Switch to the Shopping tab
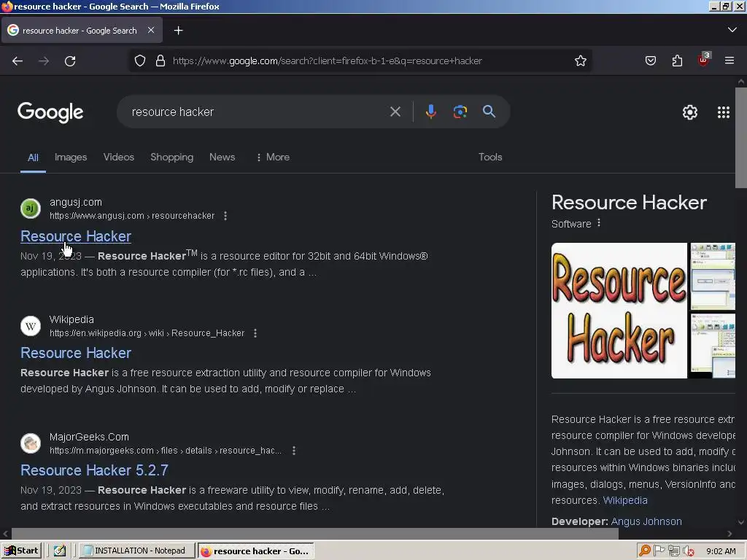 point(172,157)
